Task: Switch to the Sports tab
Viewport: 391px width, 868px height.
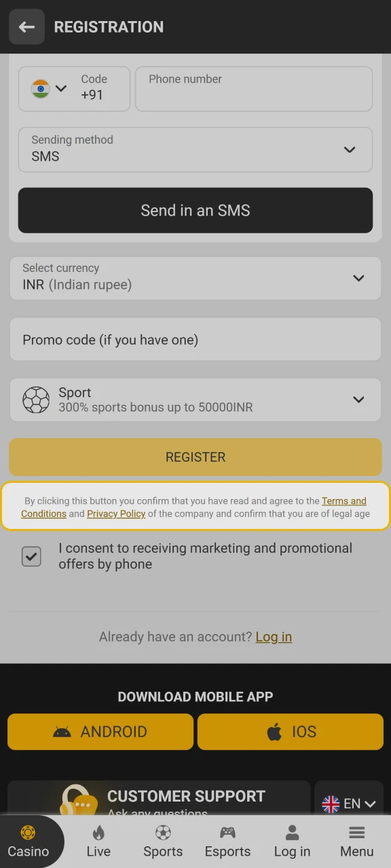Action: [x=163, y=832]
